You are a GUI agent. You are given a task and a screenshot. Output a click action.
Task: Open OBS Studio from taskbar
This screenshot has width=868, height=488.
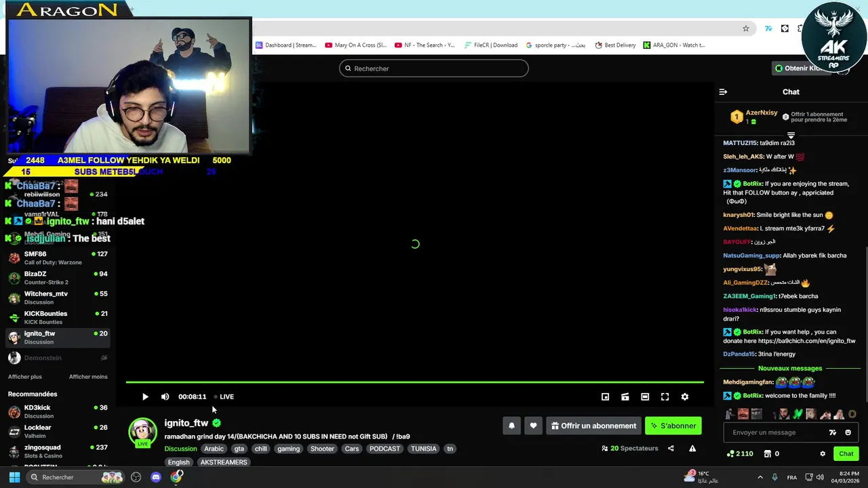pos(136,477)
